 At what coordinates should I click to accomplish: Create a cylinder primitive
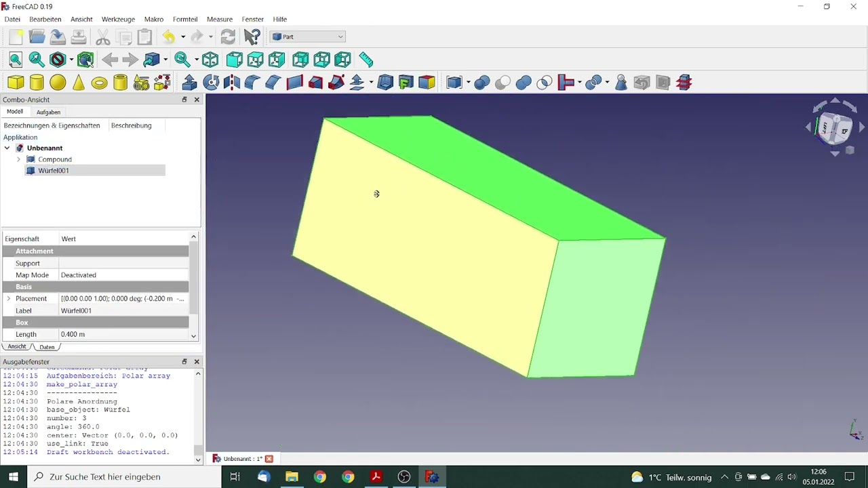click(37, 83)
